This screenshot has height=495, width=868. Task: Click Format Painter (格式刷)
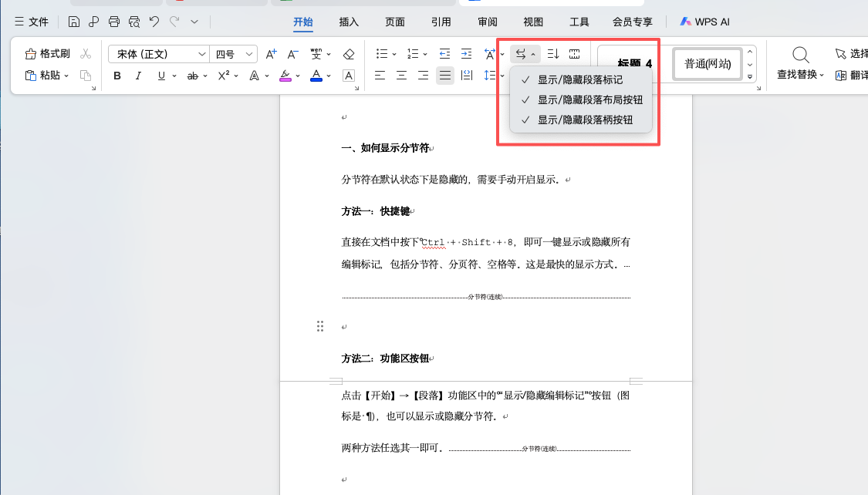tap(48, 54)
